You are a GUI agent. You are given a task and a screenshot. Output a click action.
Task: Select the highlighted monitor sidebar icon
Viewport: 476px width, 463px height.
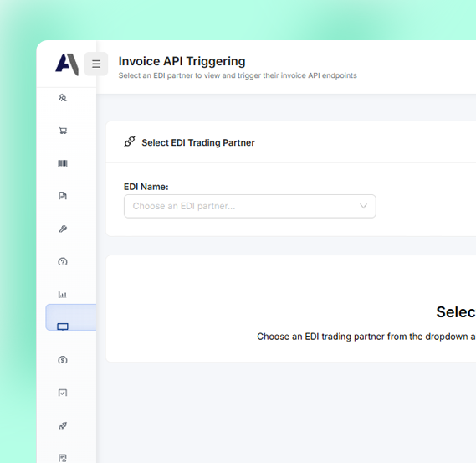pos(63,327)
